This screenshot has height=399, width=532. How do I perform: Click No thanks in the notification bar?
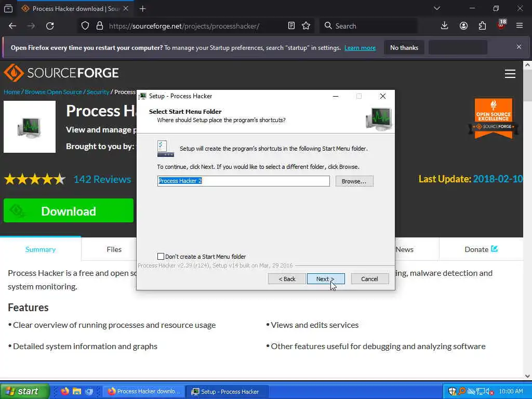[404, 47]
